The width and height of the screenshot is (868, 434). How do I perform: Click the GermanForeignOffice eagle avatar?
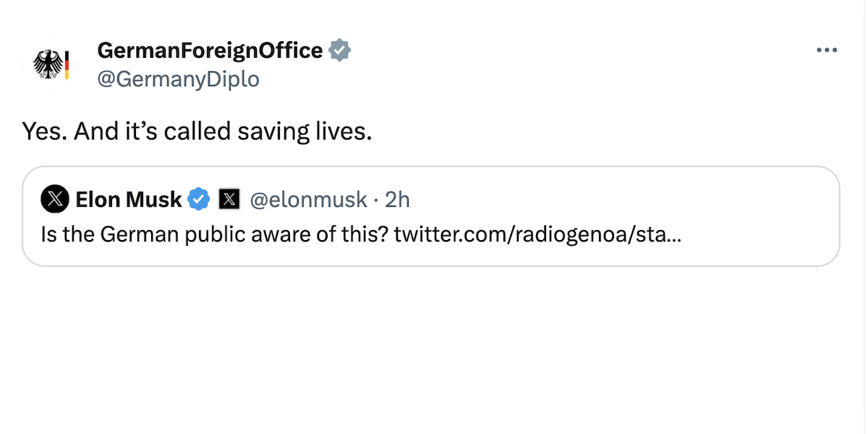tap(50, 64)
